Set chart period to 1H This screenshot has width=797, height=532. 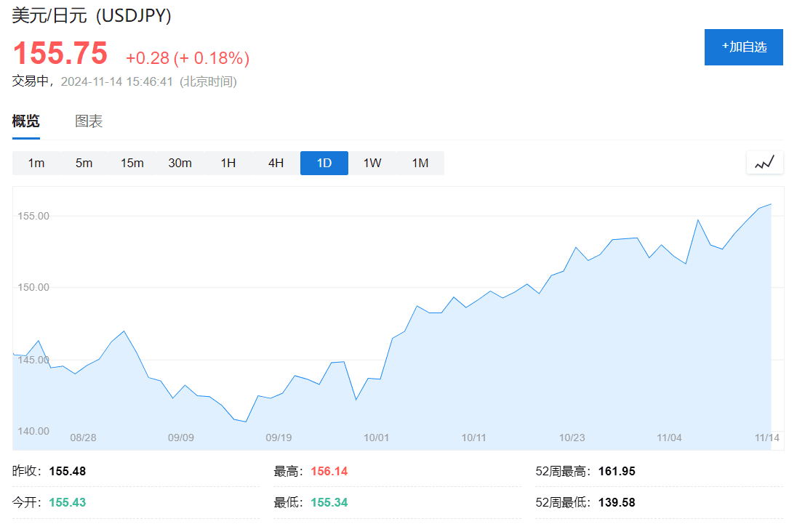click(228, 163)
